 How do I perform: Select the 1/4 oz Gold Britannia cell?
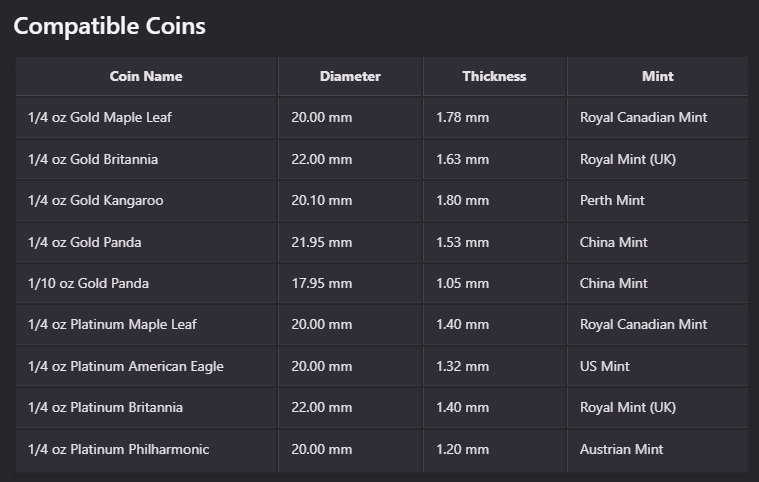pyautogui.click(x=93, y=159)
